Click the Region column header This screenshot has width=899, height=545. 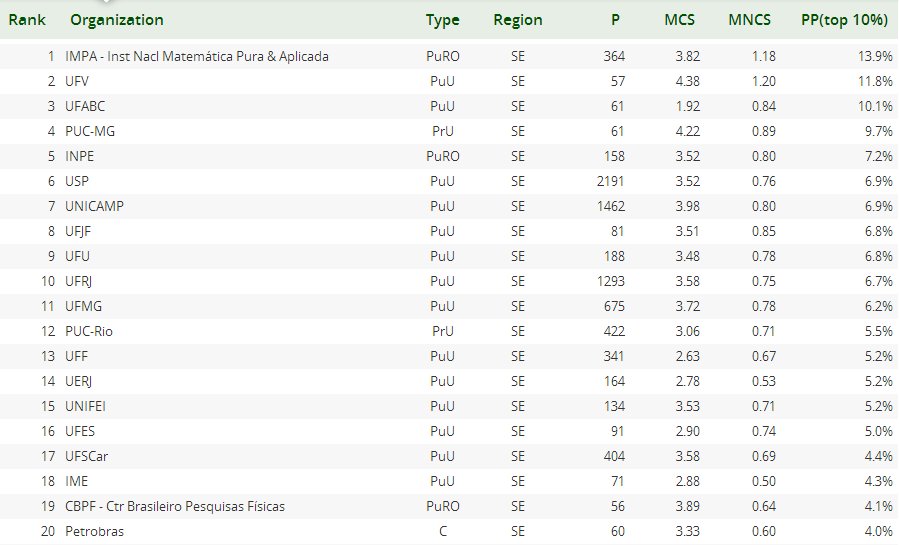point(518,20)
